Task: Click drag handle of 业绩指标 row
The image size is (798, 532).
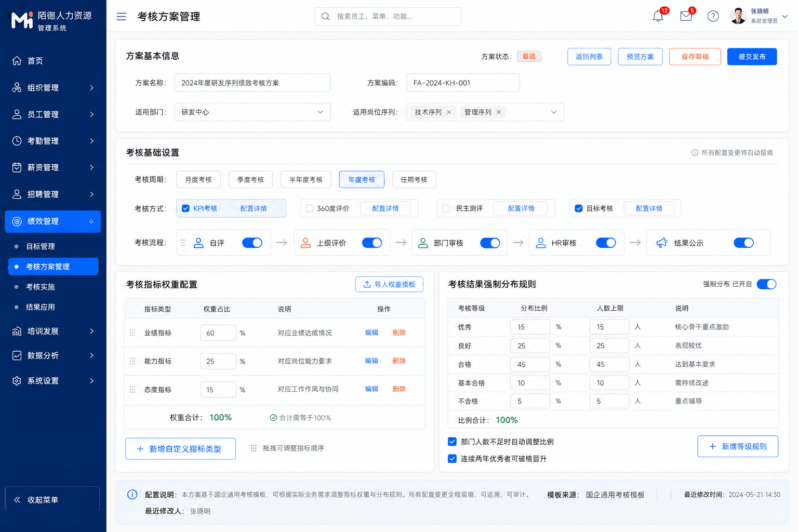Action: [x=132, y=332]
